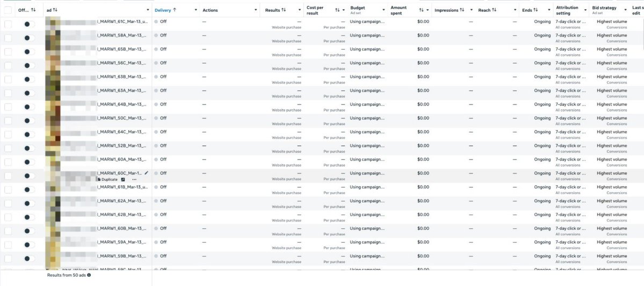Tick the MARW1_52B ad row checkbox

pos(8,148)
